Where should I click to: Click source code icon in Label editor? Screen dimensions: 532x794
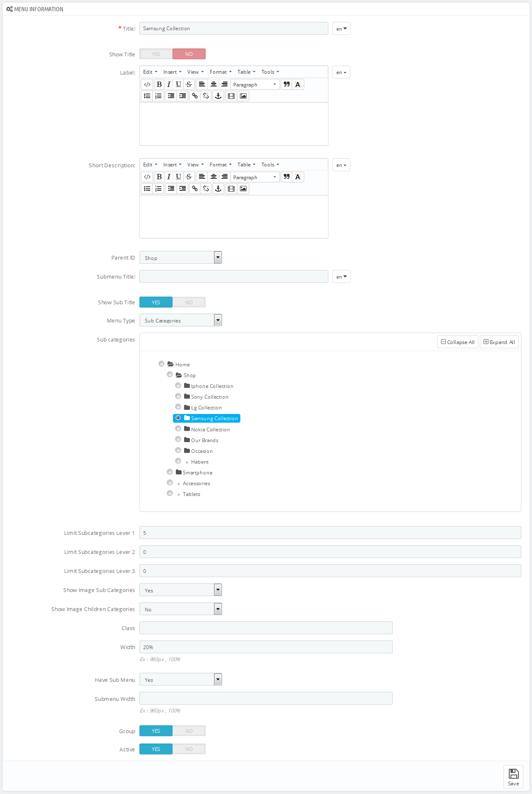[x=147, y=84]
